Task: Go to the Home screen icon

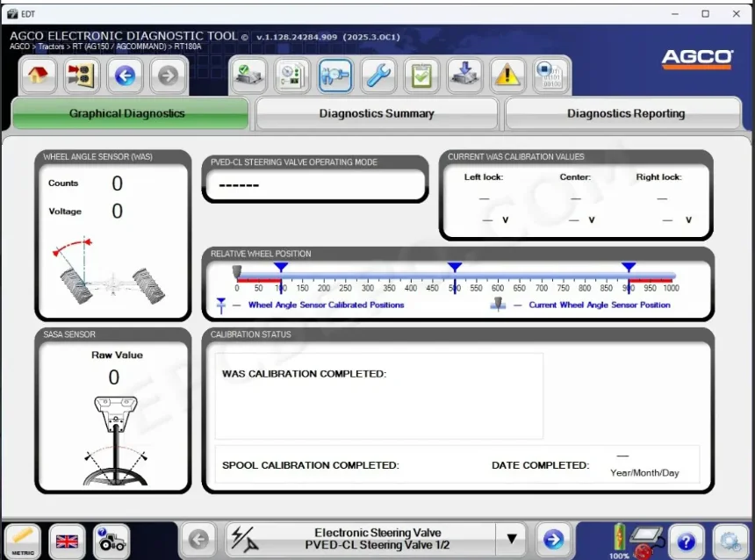Action: 38,75
